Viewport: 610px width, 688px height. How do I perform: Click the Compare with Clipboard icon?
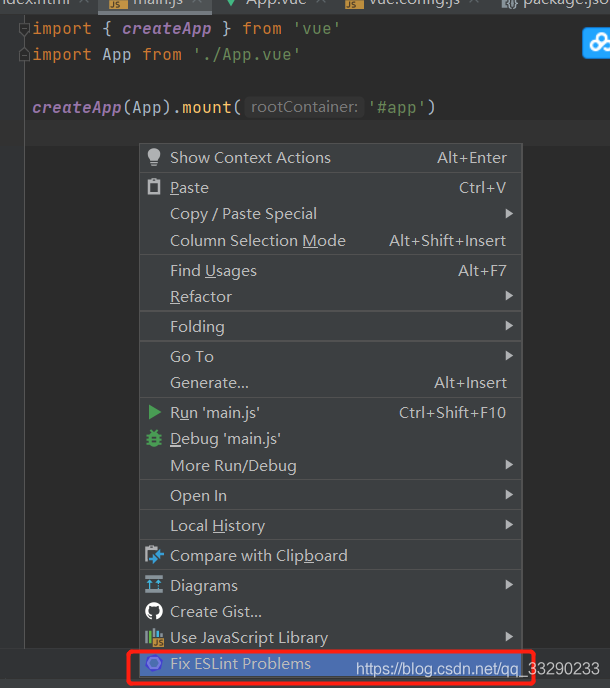(154, 555)
